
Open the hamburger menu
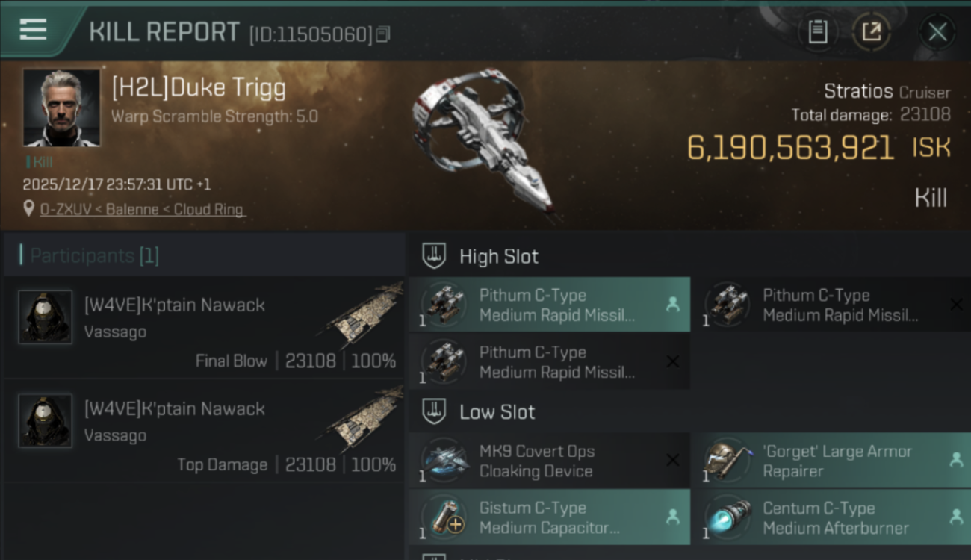34,30
